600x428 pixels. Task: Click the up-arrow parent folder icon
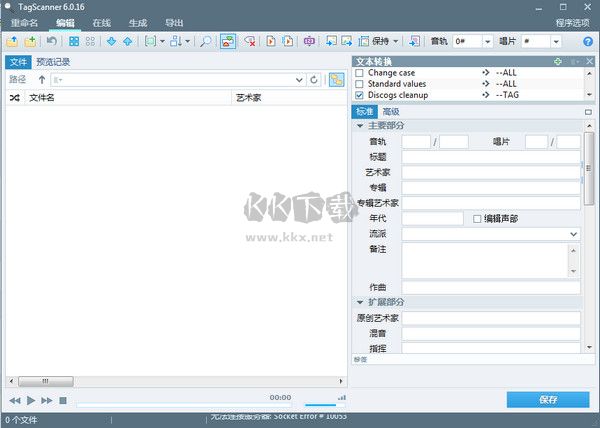tap(42, 79)
